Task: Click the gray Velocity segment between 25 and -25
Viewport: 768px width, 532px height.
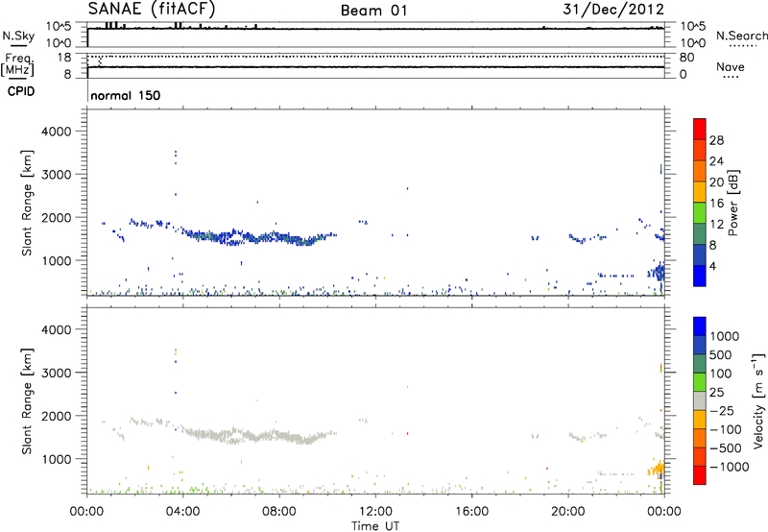Action: (700, 400)
